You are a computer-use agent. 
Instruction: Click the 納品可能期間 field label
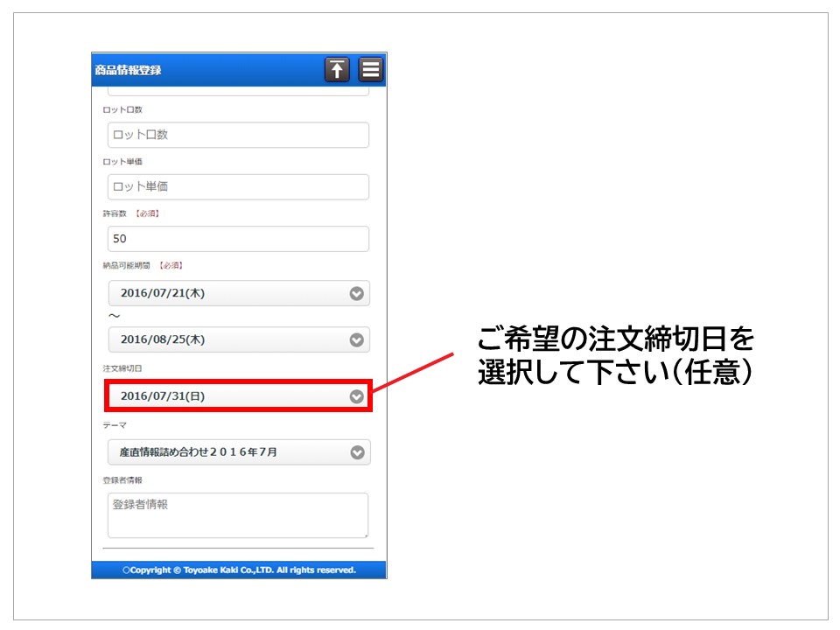(128, 265)
